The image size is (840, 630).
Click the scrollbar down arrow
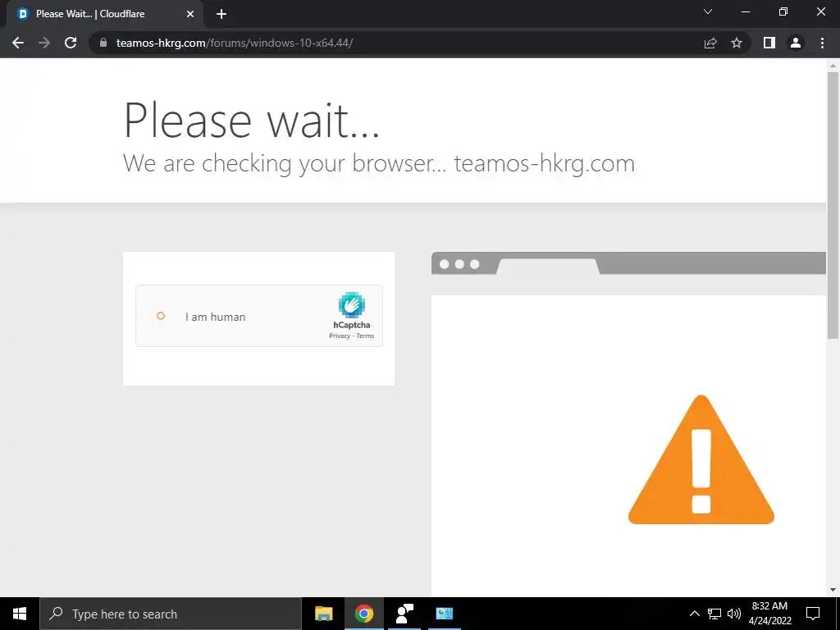[833, 590]
